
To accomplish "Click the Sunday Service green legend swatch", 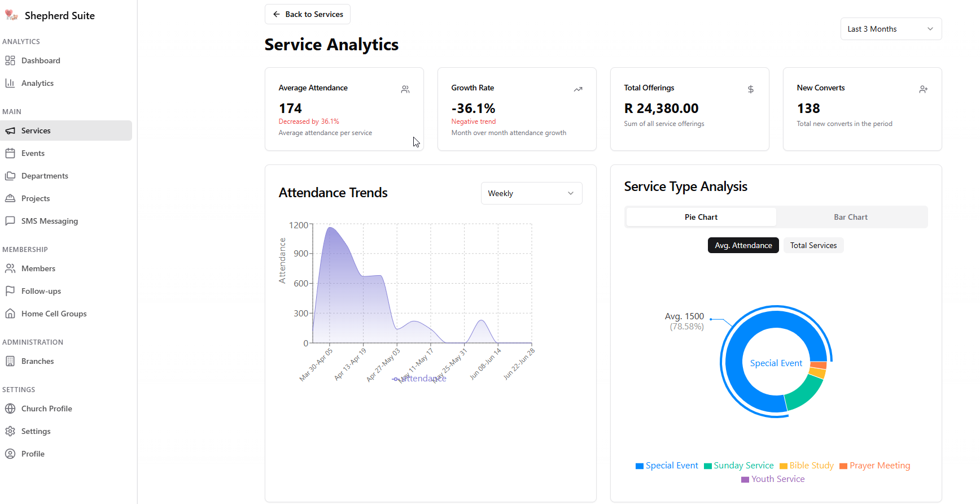I will pyautogui.click(x=708, y=466).
